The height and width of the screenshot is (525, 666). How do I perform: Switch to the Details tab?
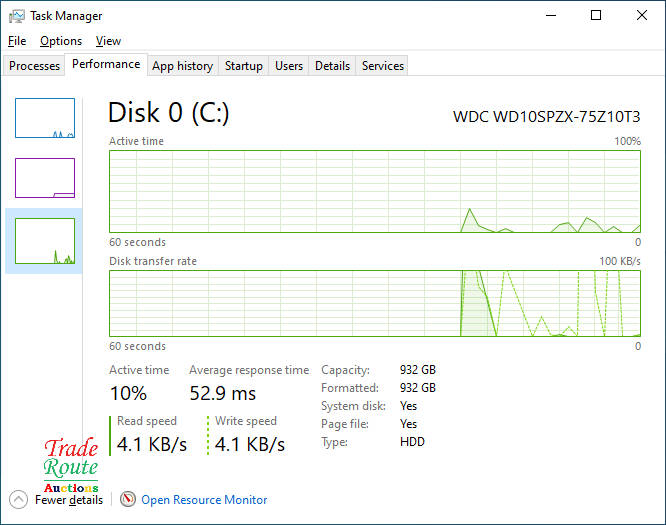pyautogui.click(x=332, y=66)
